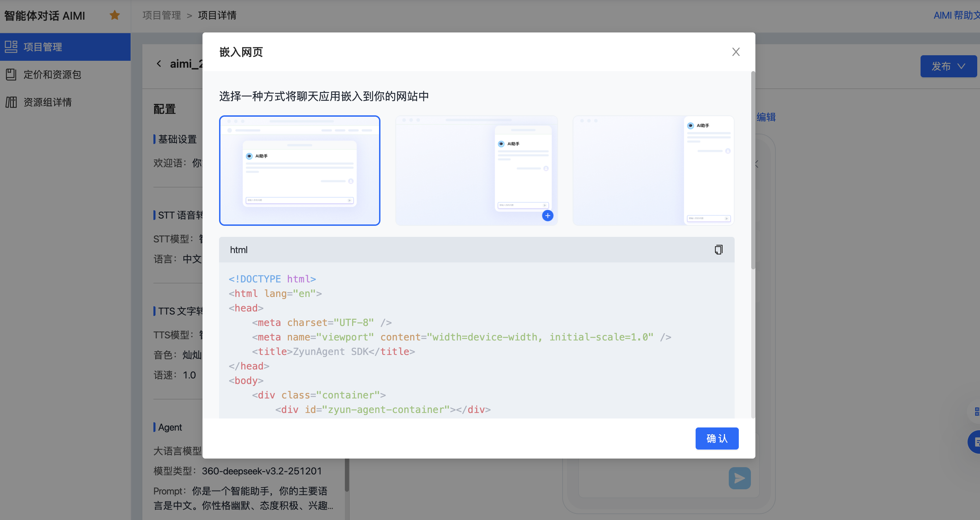Click the back arrow beside aimi project name
This screenshot has height=520, width=980.
tap(159, 64)
